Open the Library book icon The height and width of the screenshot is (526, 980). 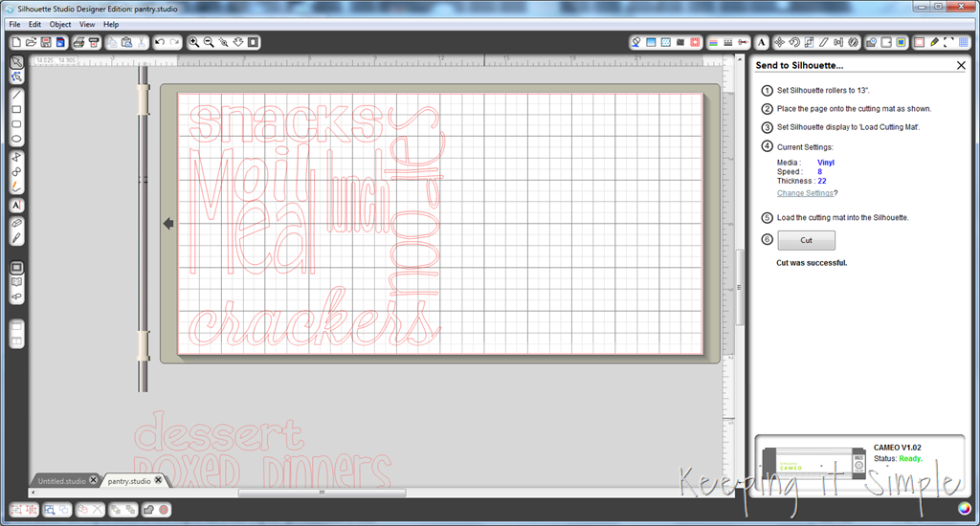pyautogui.click(x=17, y=282)
